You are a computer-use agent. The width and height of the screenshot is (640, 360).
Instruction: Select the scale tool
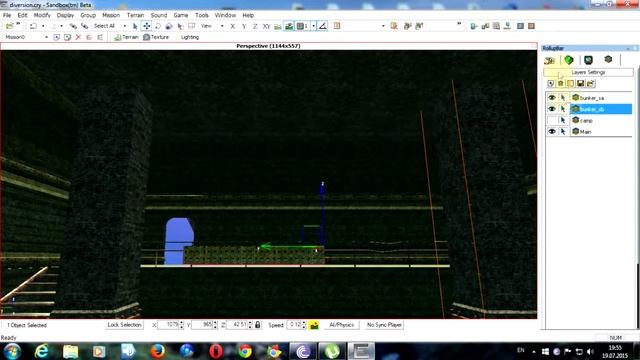[x=169, y=26]
